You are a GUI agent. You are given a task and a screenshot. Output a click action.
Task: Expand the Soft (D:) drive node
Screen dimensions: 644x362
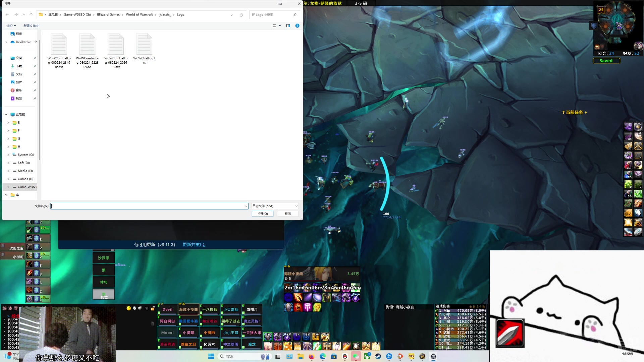click(x=8, y=163)
